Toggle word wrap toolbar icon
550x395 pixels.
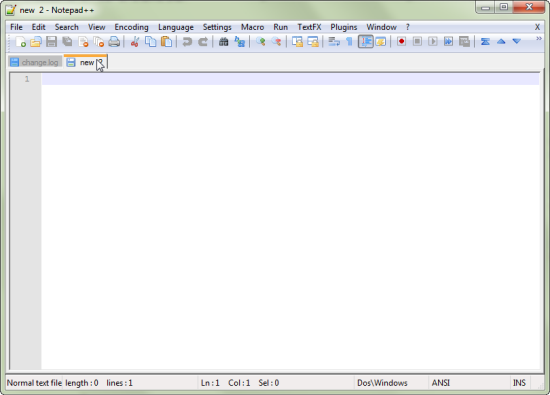[334, 42]
